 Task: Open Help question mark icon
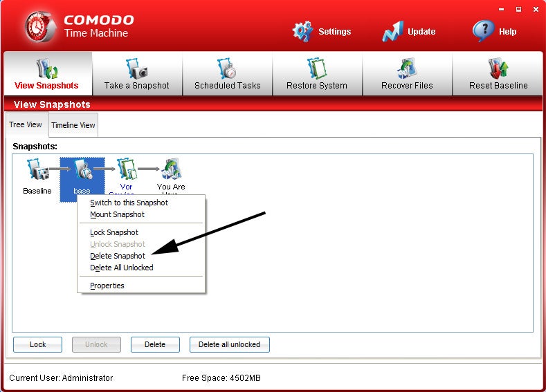pos(483,31)
